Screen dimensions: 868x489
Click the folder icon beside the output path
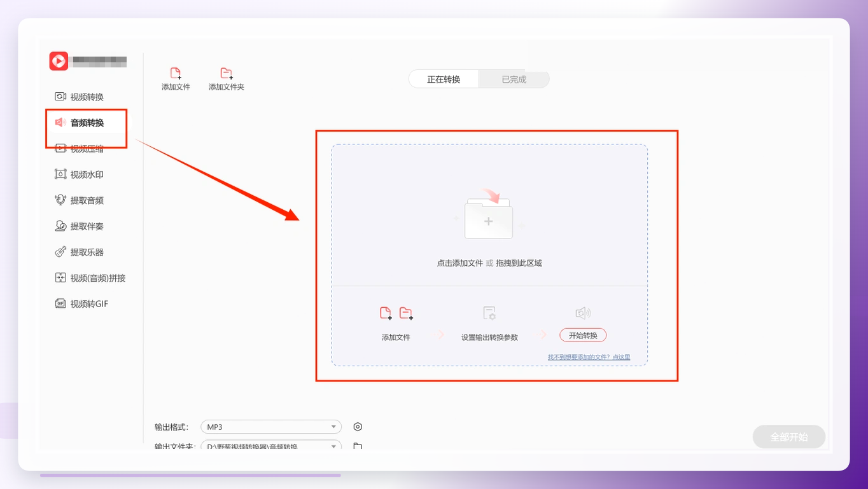(x=358, y=446)
